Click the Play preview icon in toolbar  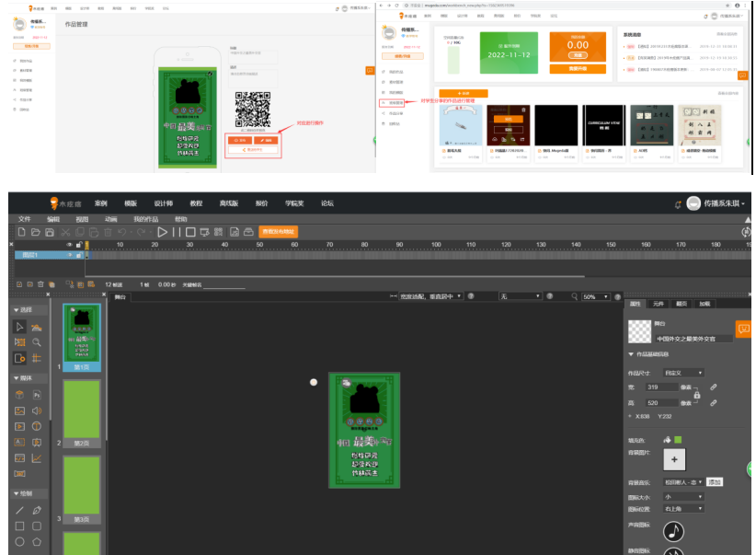tap(162, 233)
